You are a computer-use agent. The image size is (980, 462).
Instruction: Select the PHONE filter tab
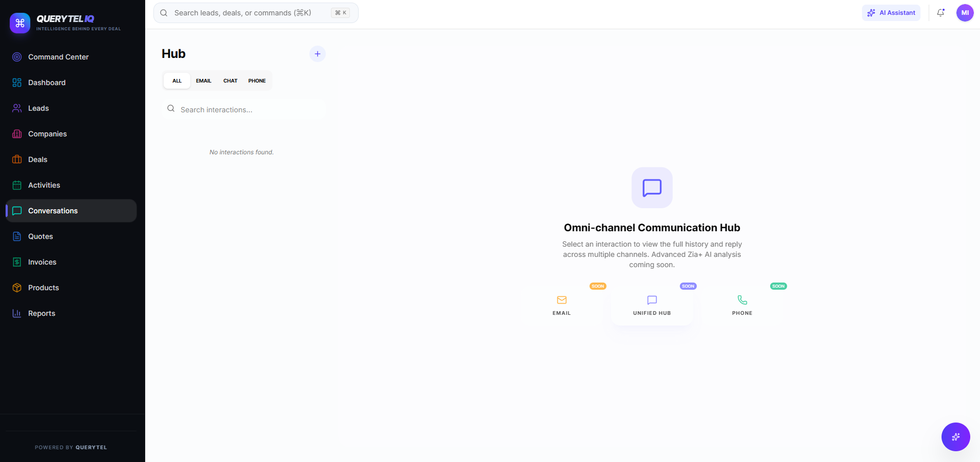(257, 81)
